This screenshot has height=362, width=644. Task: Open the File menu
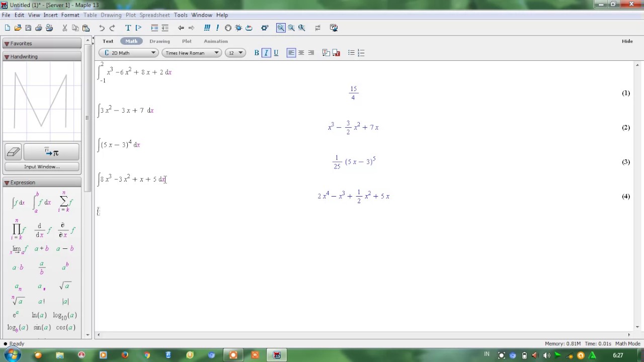pyautogui.click(x=6, y=15)
